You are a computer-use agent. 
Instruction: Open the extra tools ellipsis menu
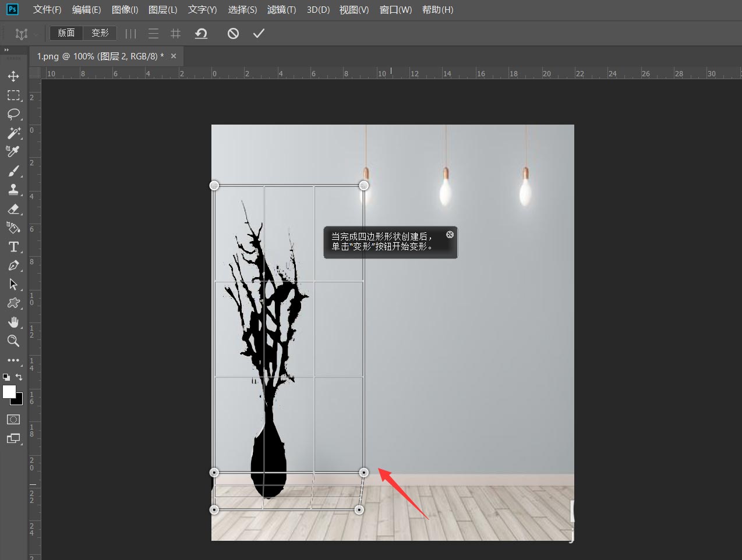coord(13,360)
